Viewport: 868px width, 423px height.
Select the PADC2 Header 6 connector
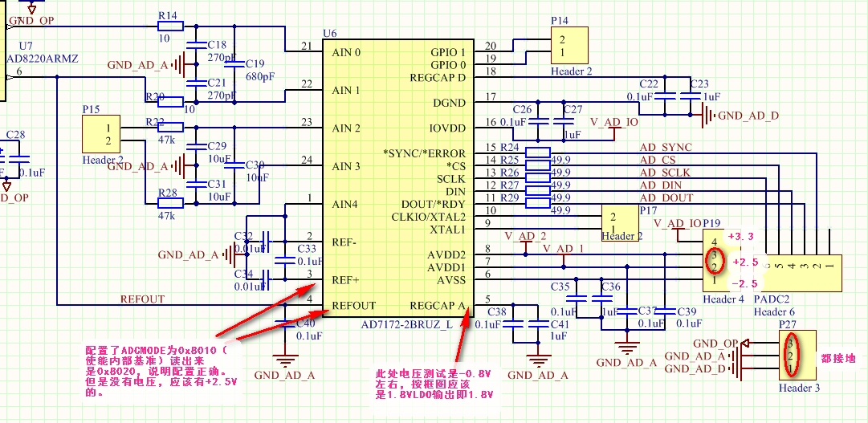click(x=798, y=273)
